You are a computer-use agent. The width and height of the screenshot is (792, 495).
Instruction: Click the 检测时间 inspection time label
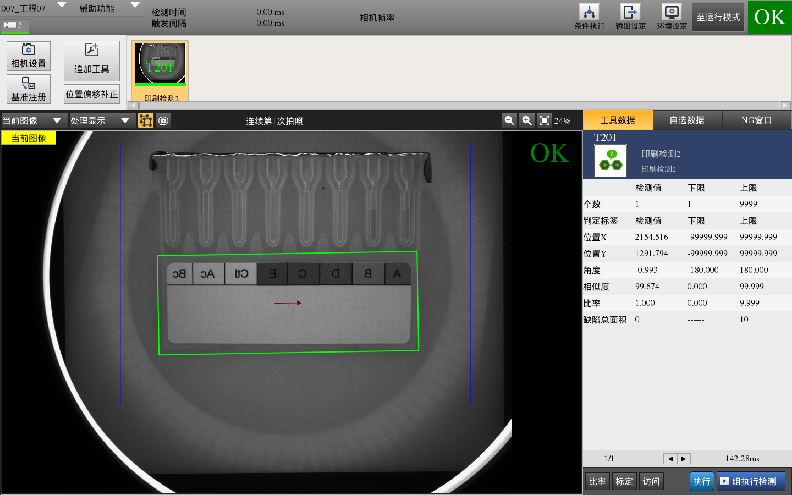tap(169, 12)
